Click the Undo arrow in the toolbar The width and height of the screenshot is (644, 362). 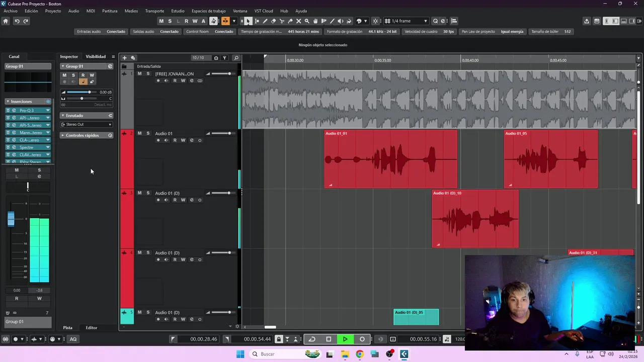(x=17, y=21)
